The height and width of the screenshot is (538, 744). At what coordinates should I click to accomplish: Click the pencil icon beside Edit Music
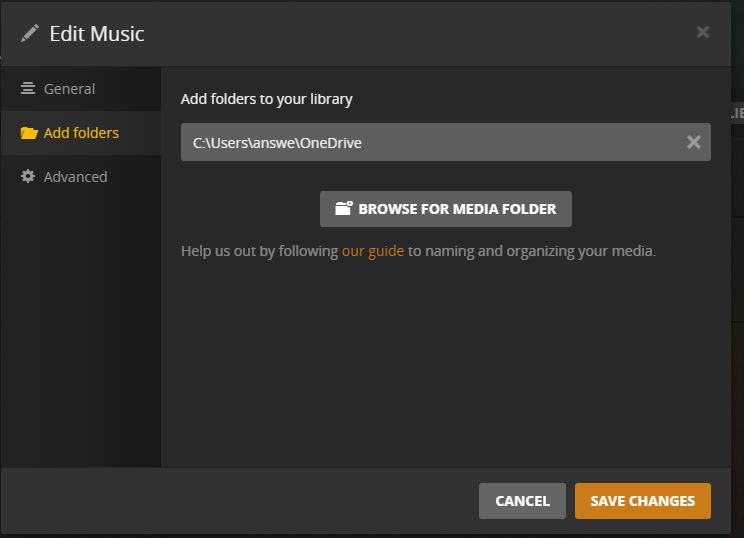(x=29, y=33)
